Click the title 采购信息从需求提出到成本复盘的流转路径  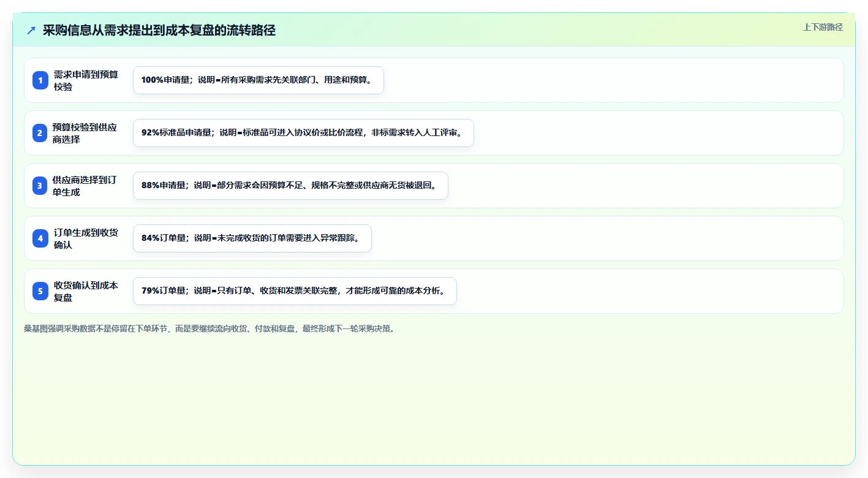pos(159,31)
